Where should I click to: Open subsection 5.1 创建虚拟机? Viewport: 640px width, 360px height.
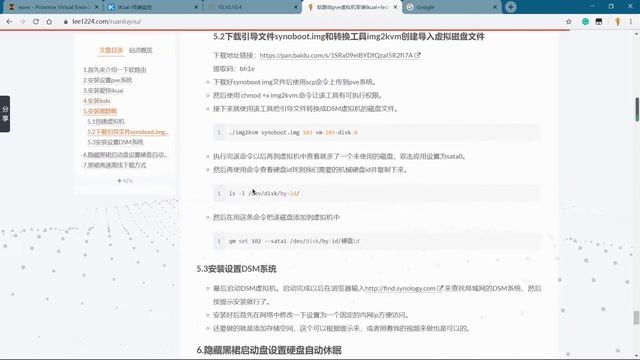click(x=106, y=121)
